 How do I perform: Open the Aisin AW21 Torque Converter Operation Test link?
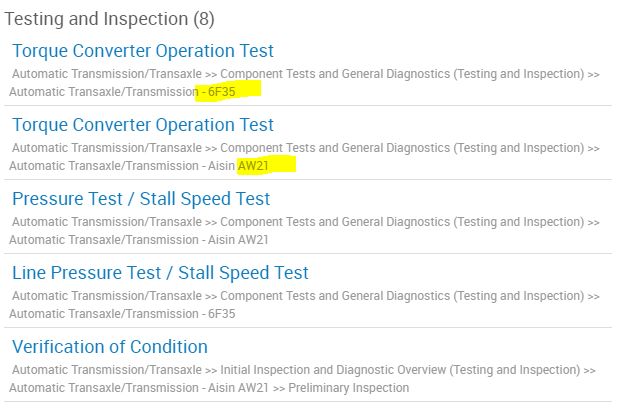[142, 125]
